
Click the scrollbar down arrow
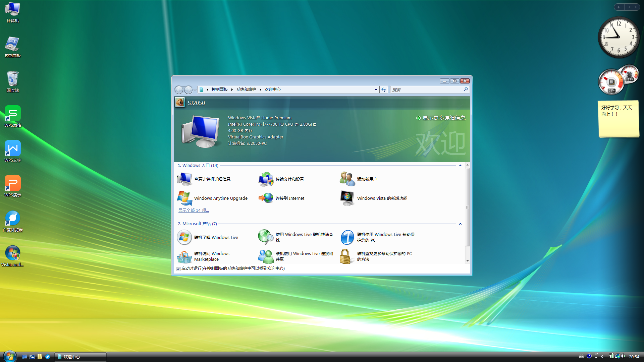click(x=467, y=261)
